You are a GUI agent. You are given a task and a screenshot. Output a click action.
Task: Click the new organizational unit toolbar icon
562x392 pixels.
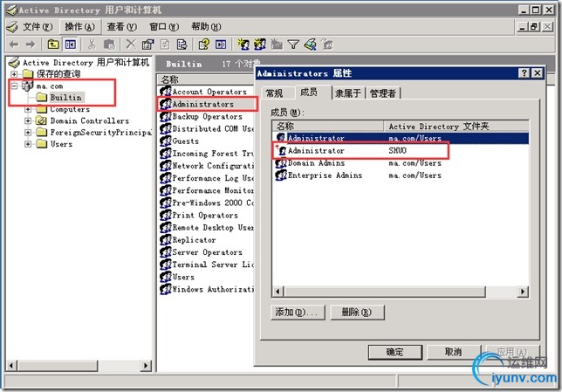(277, 45)
